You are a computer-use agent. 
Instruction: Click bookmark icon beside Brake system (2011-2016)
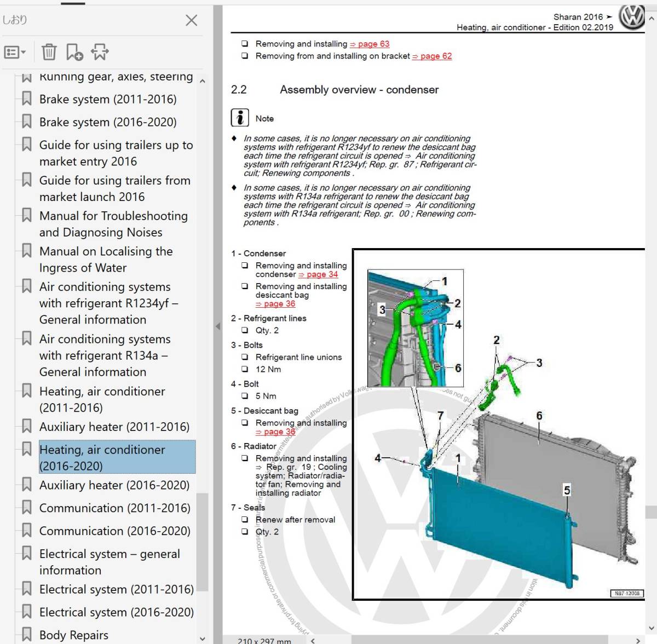[26, 99]
